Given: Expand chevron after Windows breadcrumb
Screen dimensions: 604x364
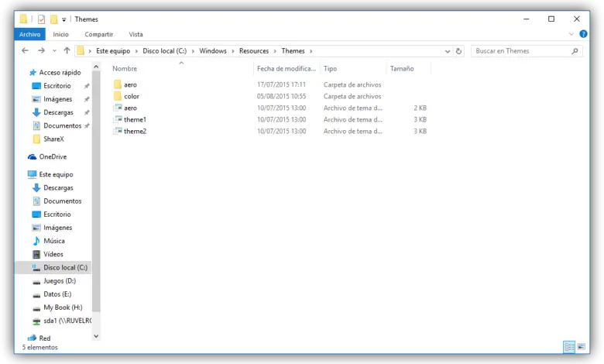Looking at the screenshot, I should 233,51.
